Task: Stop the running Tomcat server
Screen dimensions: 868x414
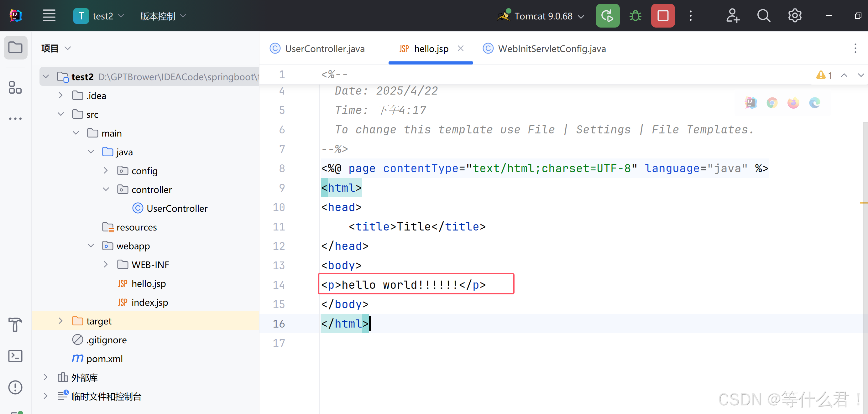Action: (662, 16)
